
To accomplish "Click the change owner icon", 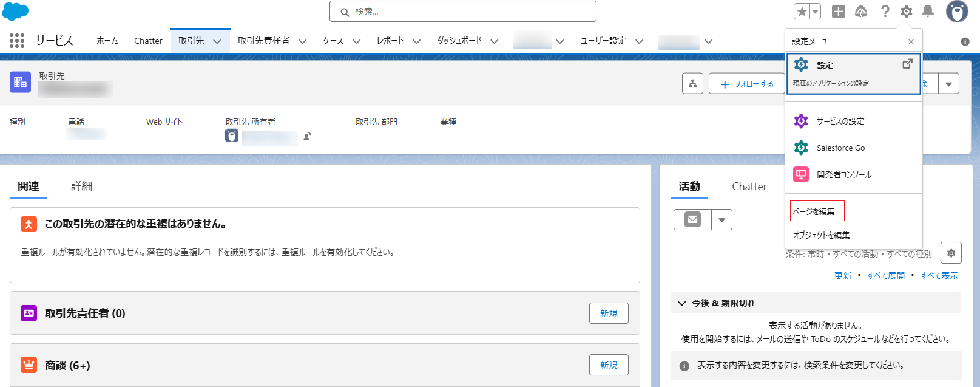I will coord(308,136).
